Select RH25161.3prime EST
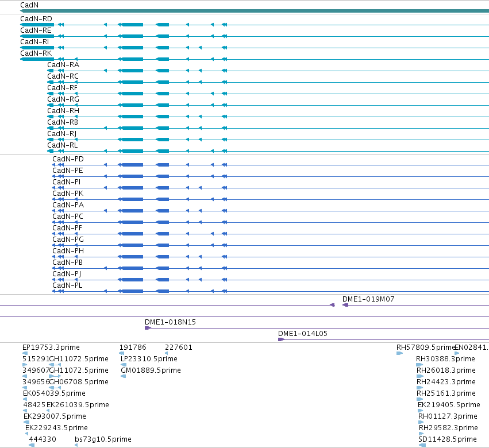 (x=446, y=394)
